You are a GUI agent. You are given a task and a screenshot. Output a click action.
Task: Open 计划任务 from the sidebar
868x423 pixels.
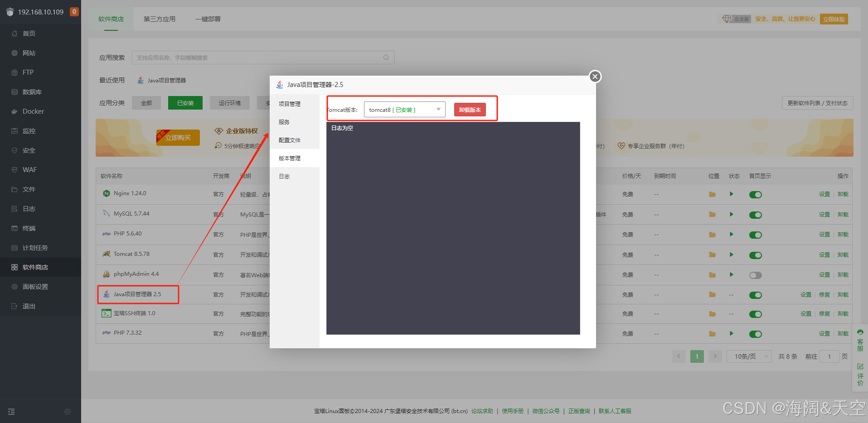(34, 247)
